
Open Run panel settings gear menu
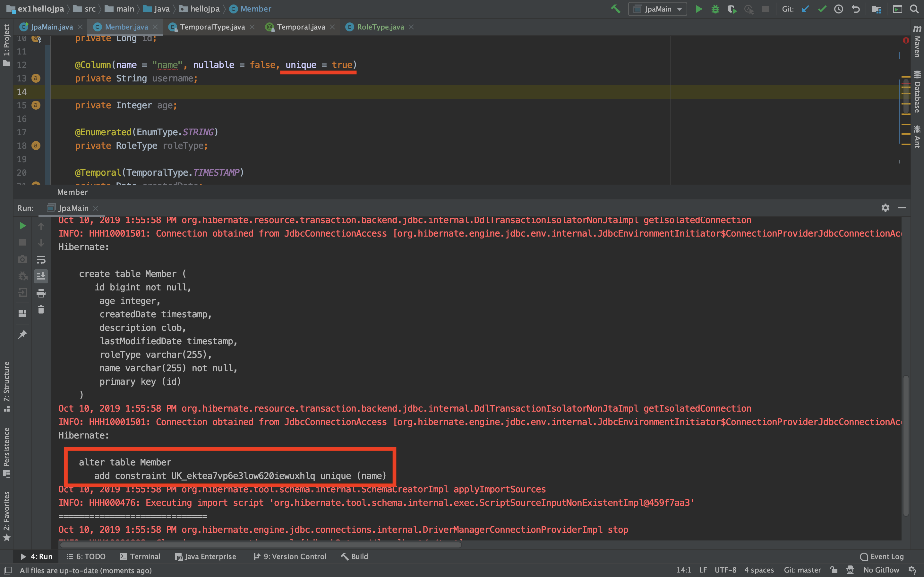click(885, 208)
